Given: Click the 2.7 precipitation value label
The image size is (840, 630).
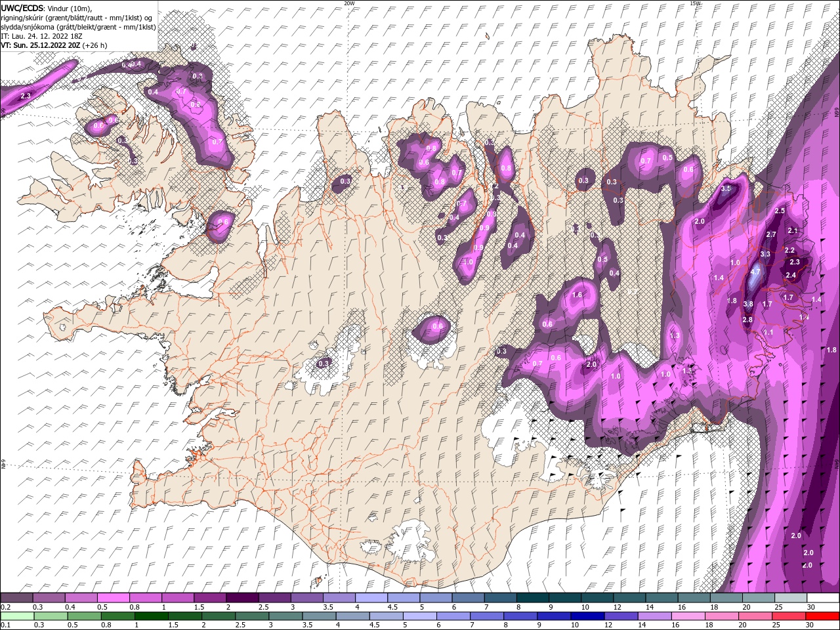Looking at the screenshot, I should [x=771, y=234].
